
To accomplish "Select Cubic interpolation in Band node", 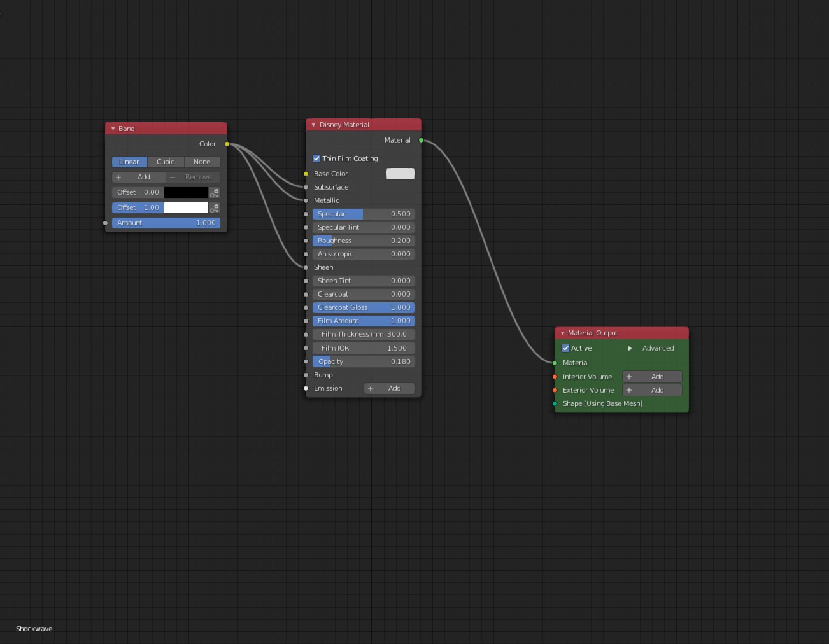I will (166, 162).
